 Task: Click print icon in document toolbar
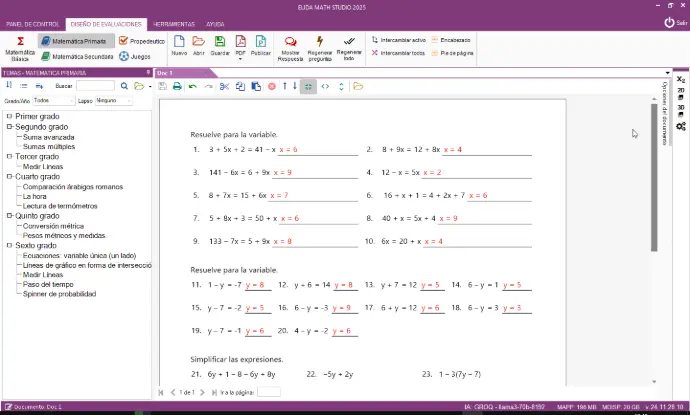177,86
